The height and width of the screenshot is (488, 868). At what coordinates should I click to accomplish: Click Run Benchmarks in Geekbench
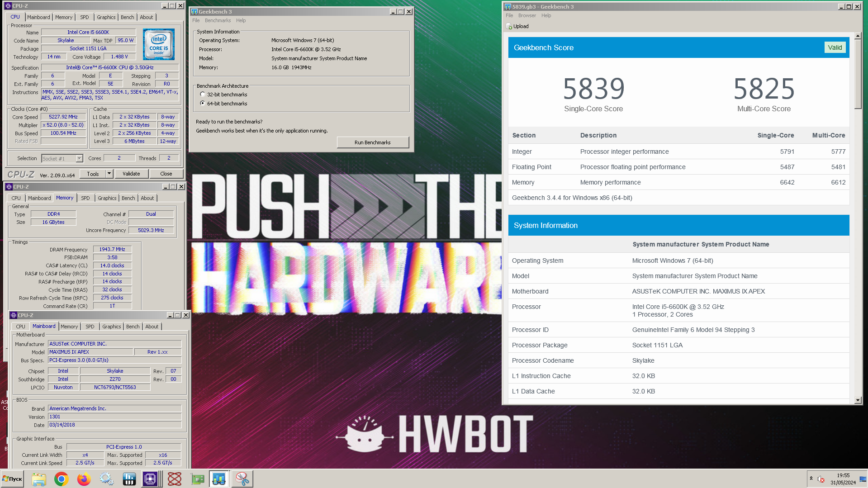tap(373, 142)
